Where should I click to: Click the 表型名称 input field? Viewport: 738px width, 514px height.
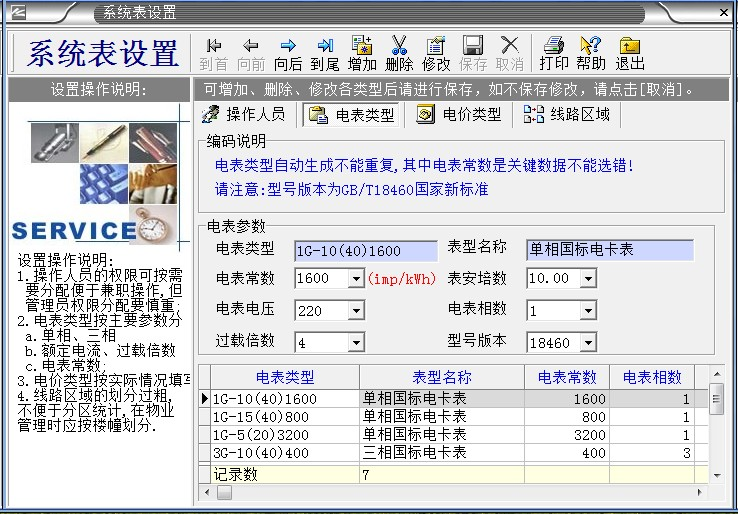coord(610,250)
